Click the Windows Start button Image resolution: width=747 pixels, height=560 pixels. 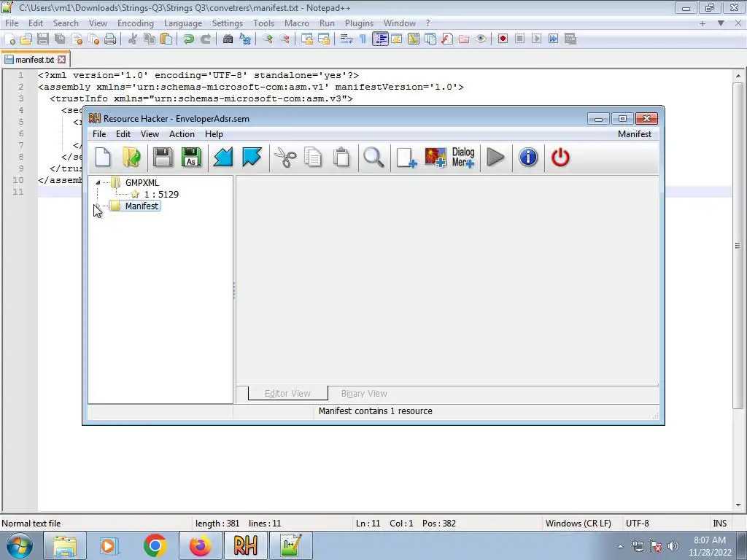pyautogui.click(x=20, y=545)
